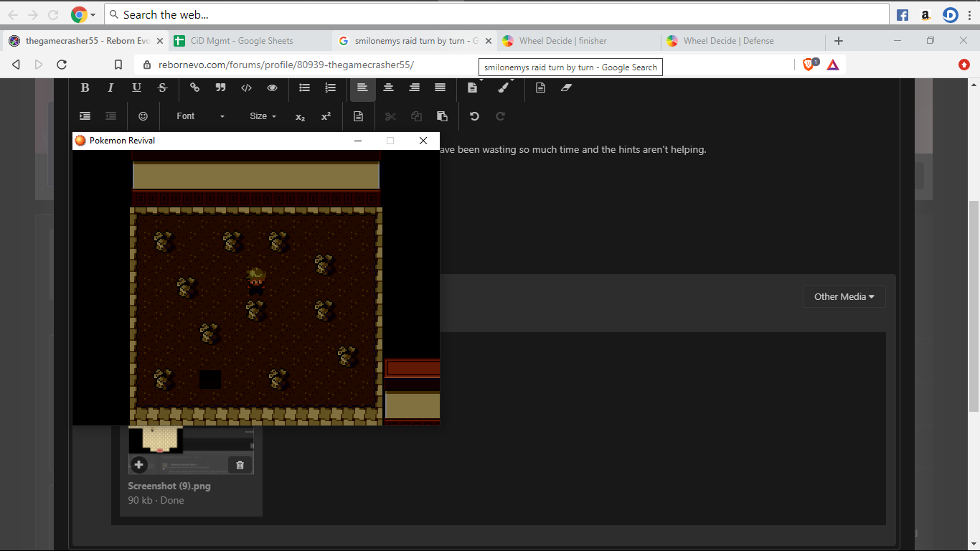Click the player character in Pokemon Revival
Image resolution: width=980 pixels, height=551 pixels.
(x=256, y=281)
